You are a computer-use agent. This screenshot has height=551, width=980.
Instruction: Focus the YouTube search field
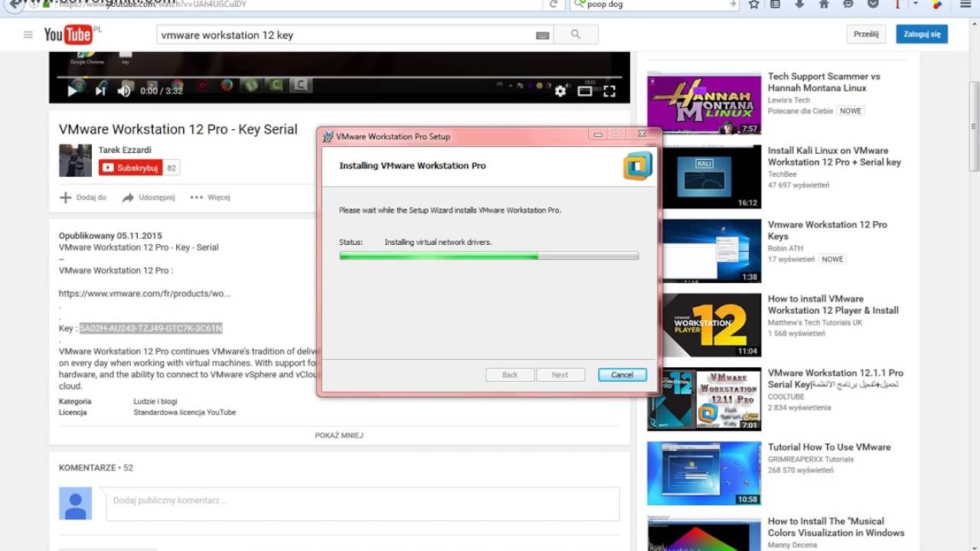[347, 34]
